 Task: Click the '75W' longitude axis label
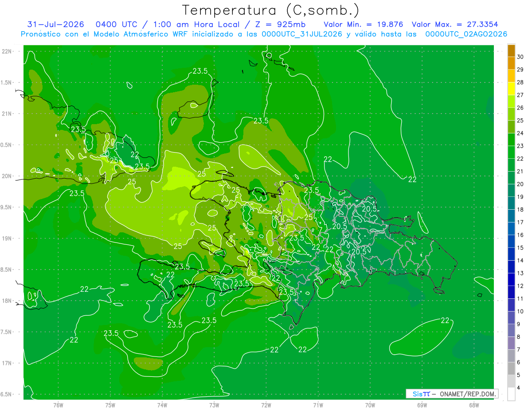[x=110, y=405]
